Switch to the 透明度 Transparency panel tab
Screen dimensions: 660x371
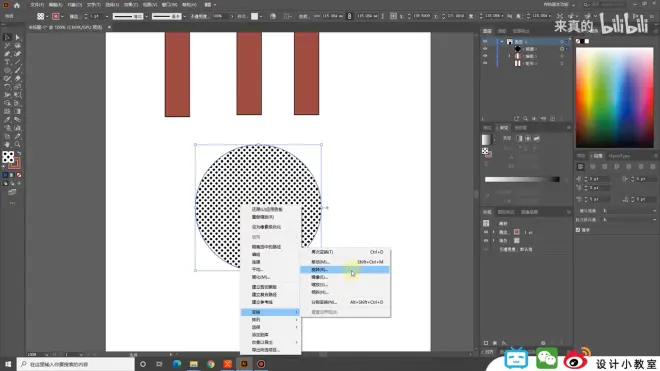521,128
